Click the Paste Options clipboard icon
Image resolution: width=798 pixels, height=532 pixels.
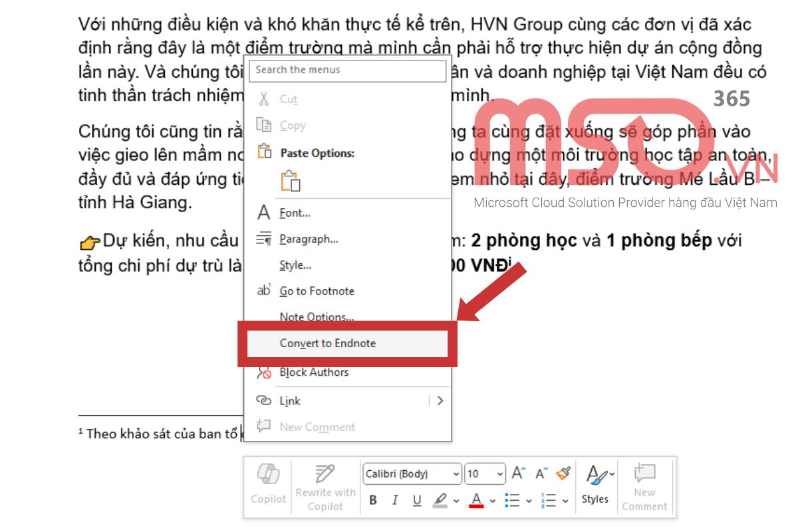tap(264, 152)
